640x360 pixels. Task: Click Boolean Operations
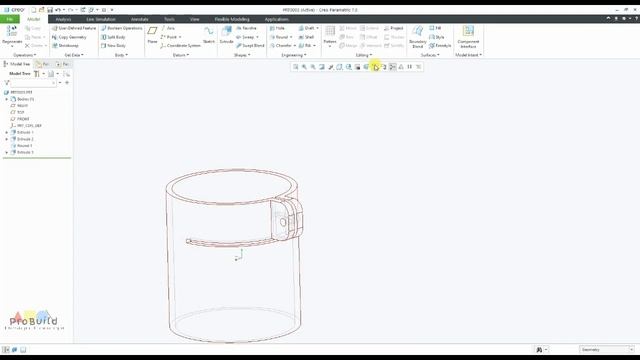point(122,28)
